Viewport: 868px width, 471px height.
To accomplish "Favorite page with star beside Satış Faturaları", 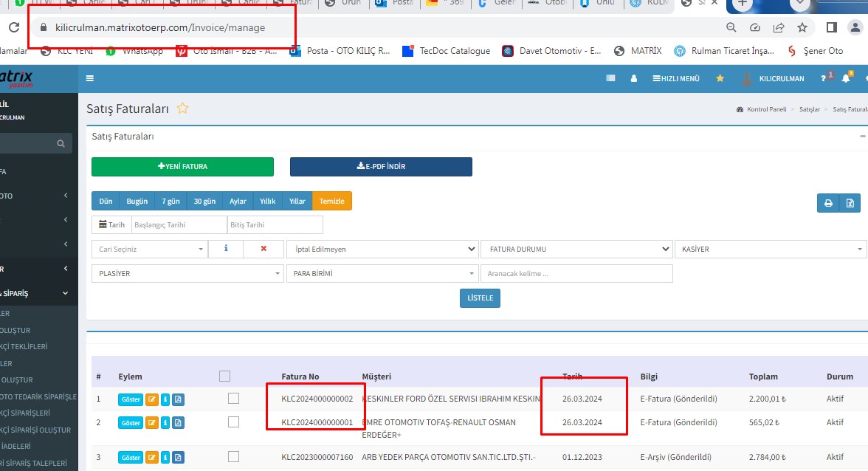I will pyautogui.click(x=182, y=109).
